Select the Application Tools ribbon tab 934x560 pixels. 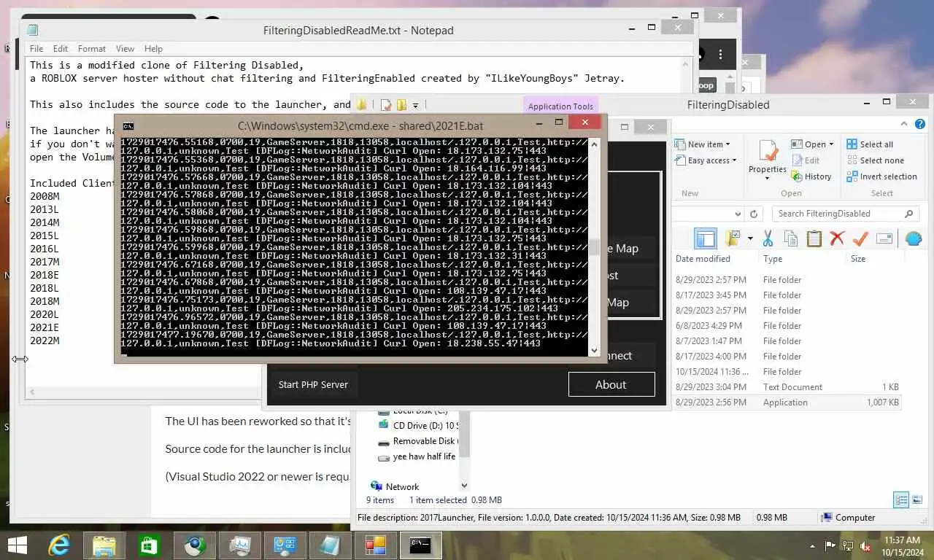pos(560,106)
